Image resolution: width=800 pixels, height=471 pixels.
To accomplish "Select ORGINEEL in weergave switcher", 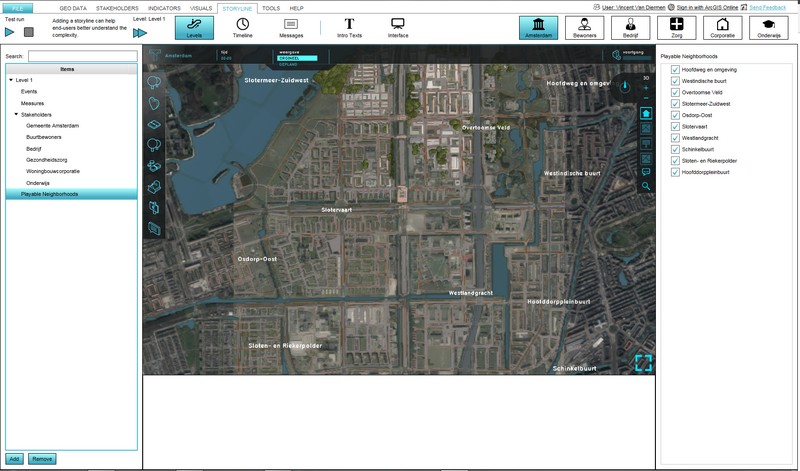I will 297,58.
